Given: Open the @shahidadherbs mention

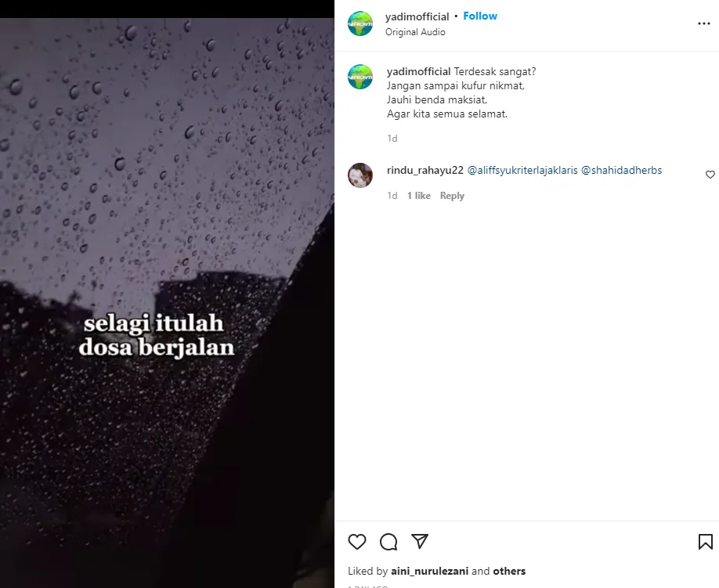Looking at the screenshot, I should point(621,171).
